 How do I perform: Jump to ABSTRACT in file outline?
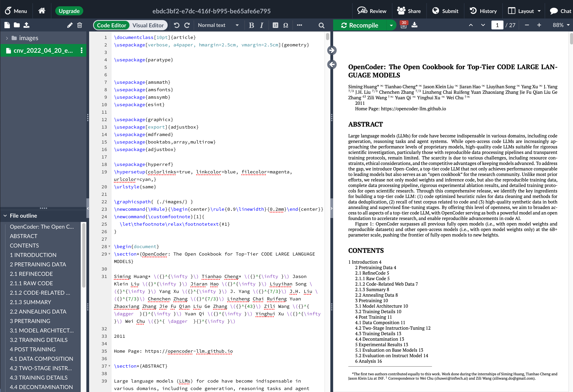(x=23, y=236)
